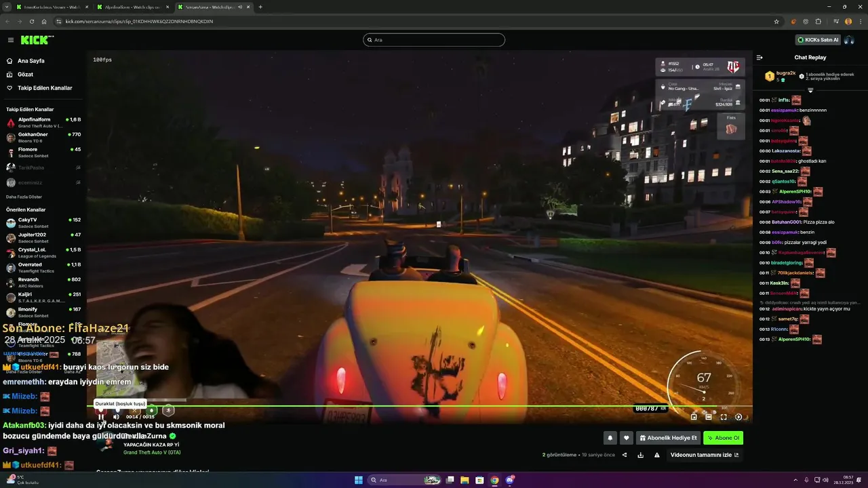
Task: Click Abonelik Hediye Et button
Action: coord(668,438)
